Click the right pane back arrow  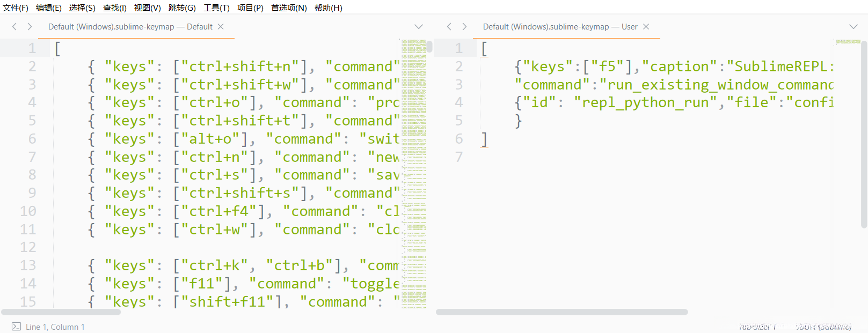[449, 27]
